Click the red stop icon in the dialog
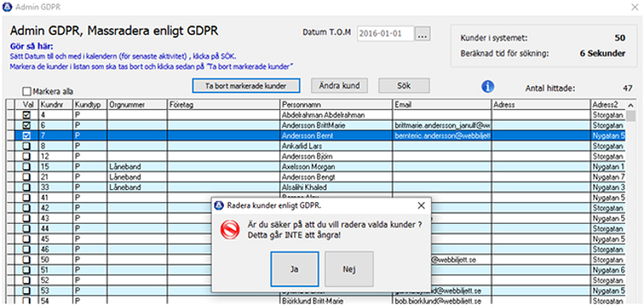The height and width of the screenshot is (305, 644). click(x=229, y=230)
